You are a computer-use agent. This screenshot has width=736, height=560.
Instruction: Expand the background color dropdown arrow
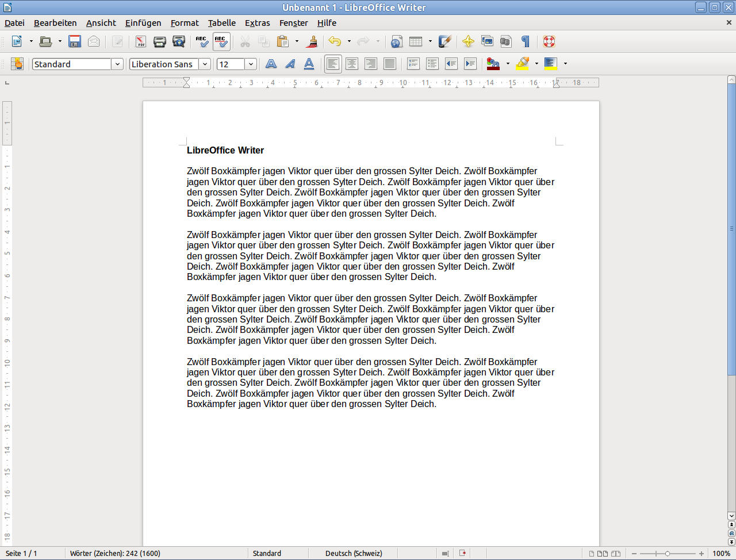pyautogui.click(x=565, y=64)
